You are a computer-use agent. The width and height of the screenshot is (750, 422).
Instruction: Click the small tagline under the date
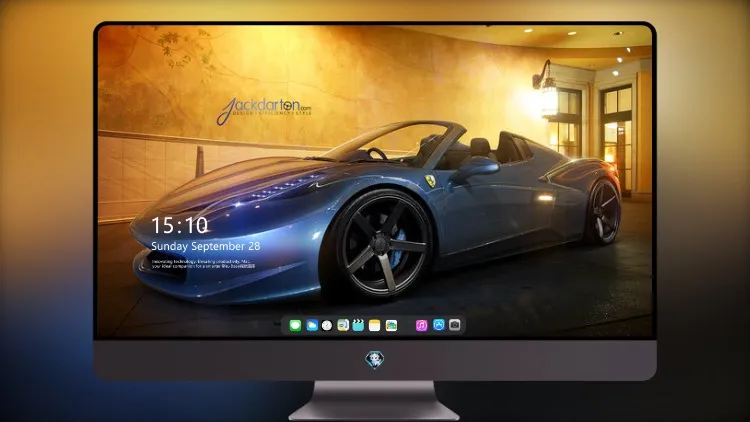point(203,264)
